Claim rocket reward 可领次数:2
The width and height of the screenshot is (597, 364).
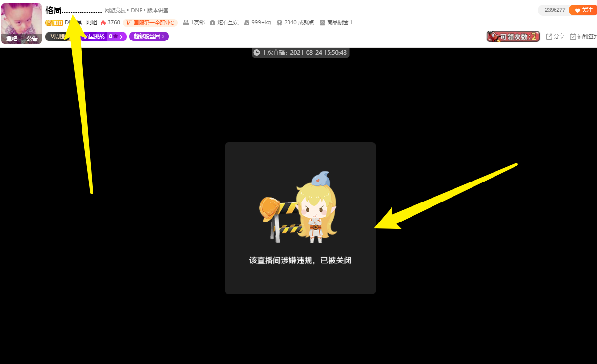[513, 37]
